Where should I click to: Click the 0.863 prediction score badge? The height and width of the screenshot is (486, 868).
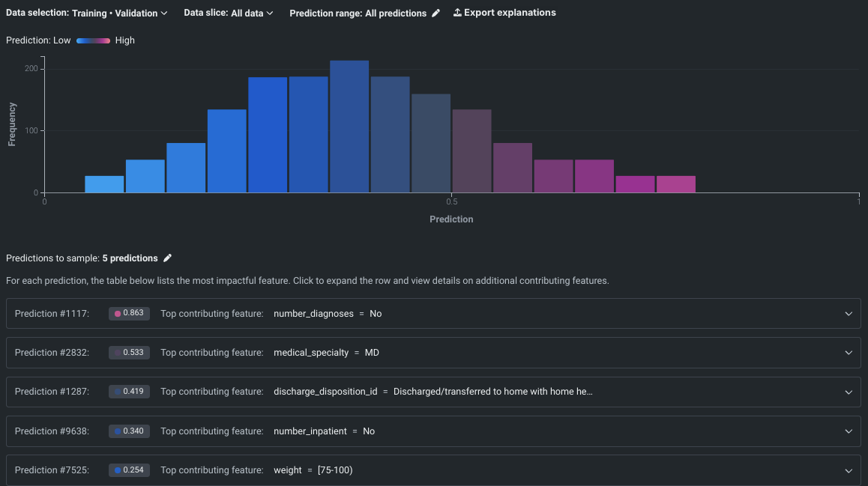(129, 314)
